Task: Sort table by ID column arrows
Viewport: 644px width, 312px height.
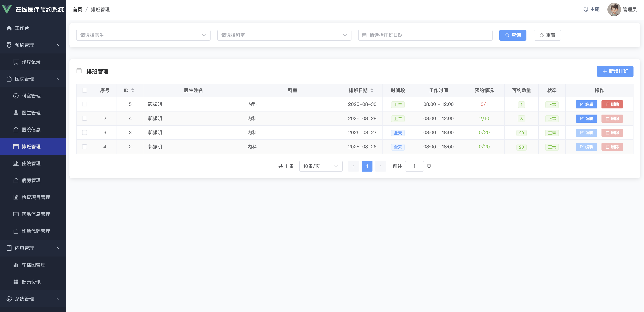Action: click(132, 90)
